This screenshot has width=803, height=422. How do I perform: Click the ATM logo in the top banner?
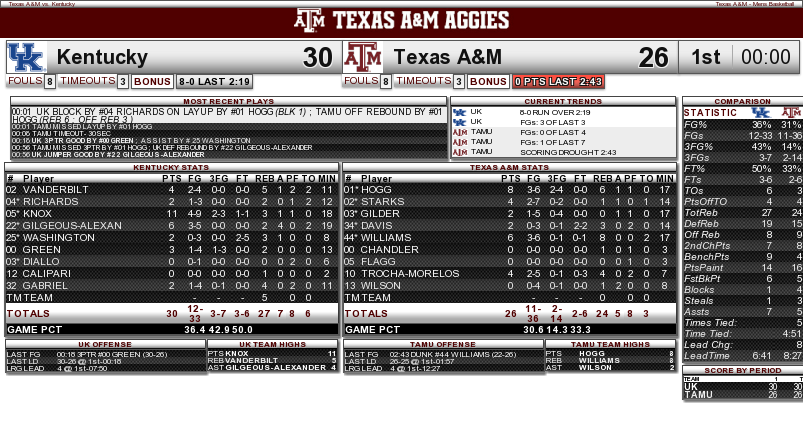309,20
